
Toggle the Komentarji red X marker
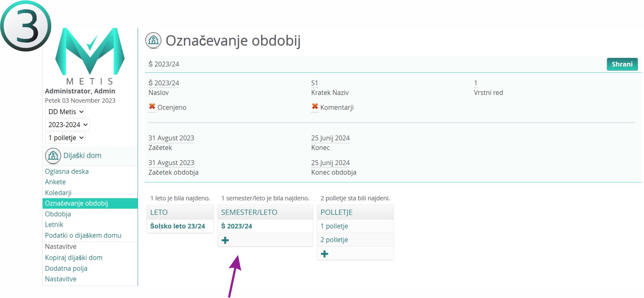pos(315,107)
